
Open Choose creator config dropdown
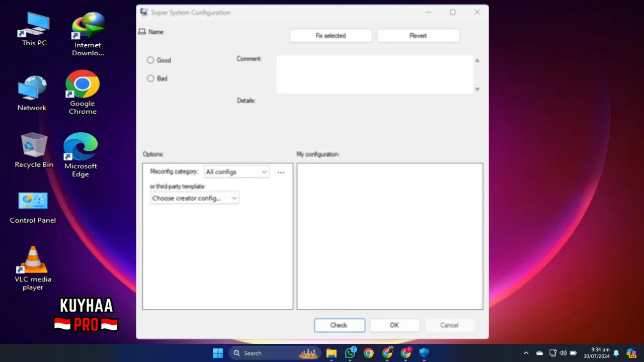point(194,198)
